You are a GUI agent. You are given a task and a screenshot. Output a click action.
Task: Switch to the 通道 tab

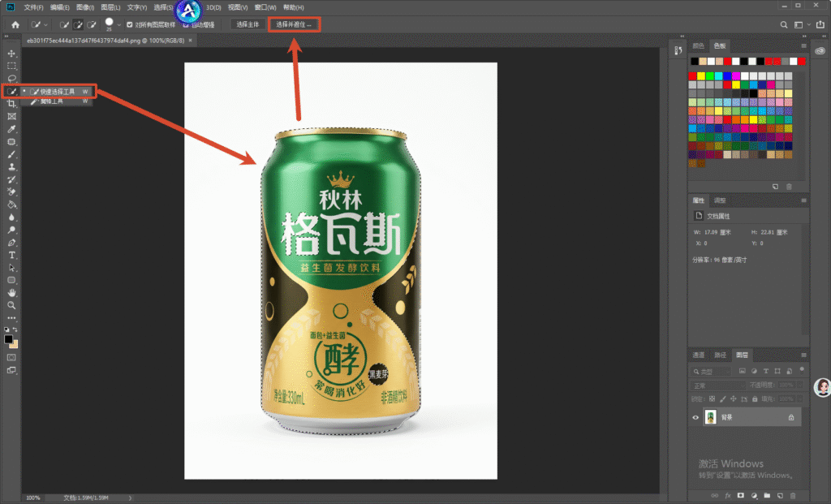tap(699, 355)
